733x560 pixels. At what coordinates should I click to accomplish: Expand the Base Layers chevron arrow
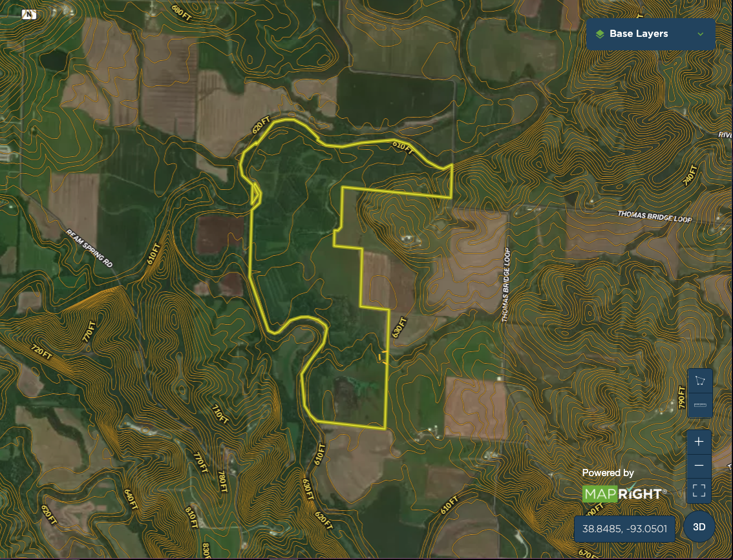pyautogui.click(x=700, y=34)
